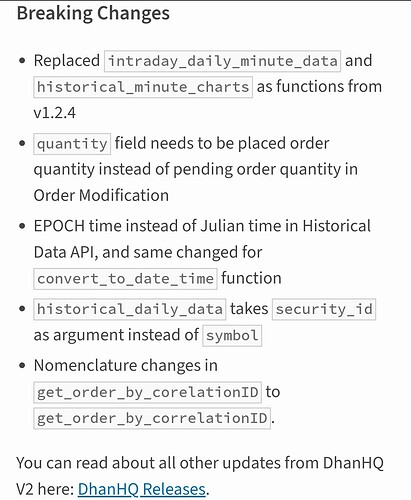The image size is (411, 500).
Task: Click the historical_daily_data code snippet
Action: pyautogui.click(x=130, y=309)
